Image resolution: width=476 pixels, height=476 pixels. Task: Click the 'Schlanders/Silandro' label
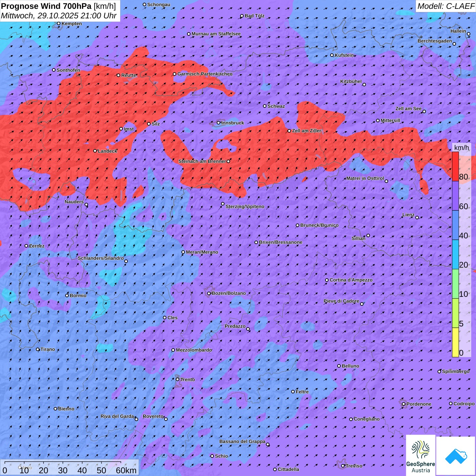pos(101,258)
